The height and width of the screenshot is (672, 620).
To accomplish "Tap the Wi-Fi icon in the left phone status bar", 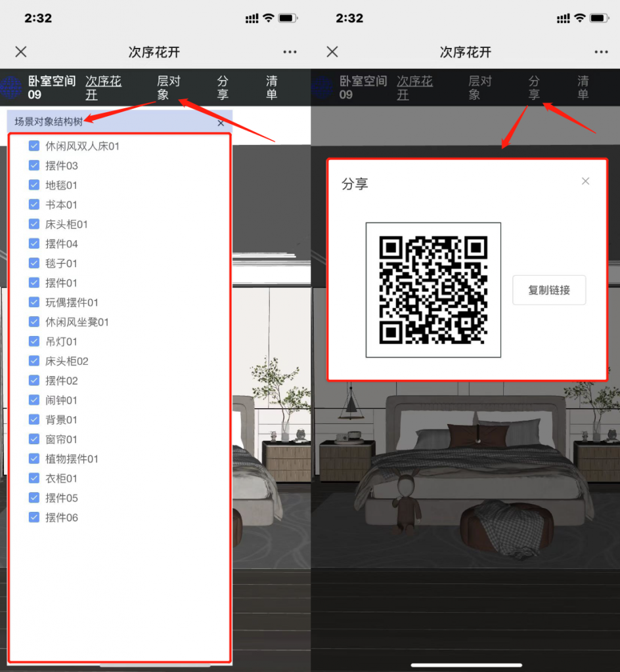I will 269,18.
